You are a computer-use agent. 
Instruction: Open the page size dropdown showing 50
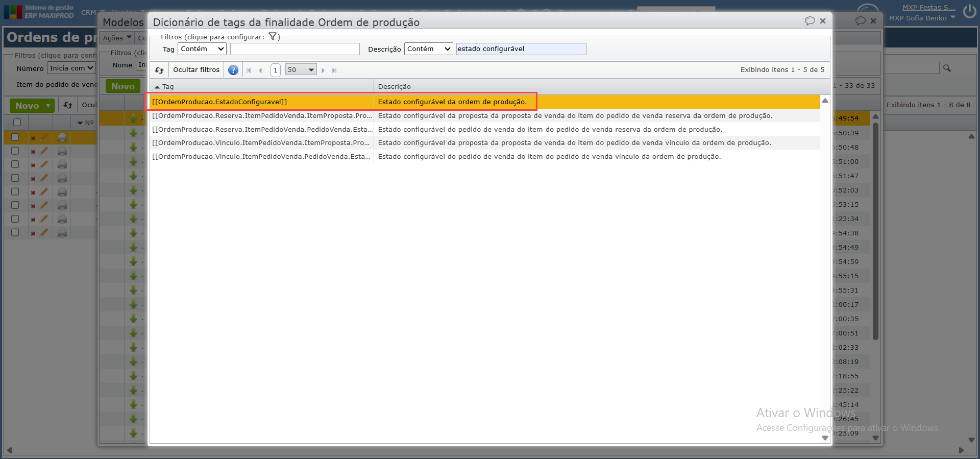point(301,70)
